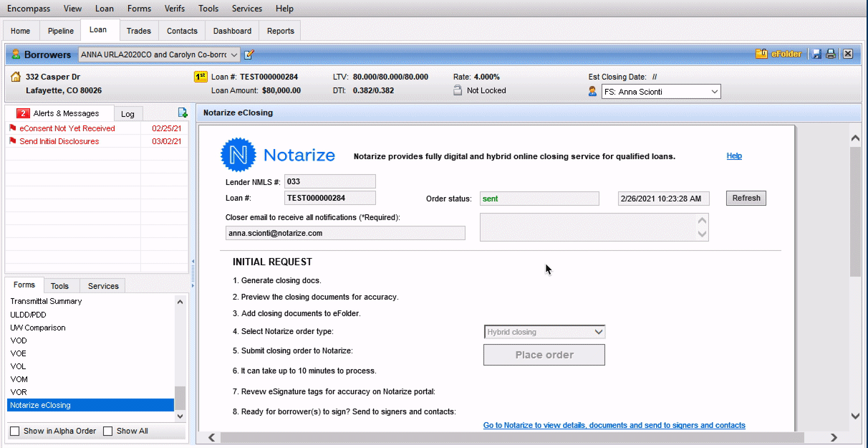Select the Alerts & Messages tab
This screenshot has height=448, width=868.
(x=59, y=113)
